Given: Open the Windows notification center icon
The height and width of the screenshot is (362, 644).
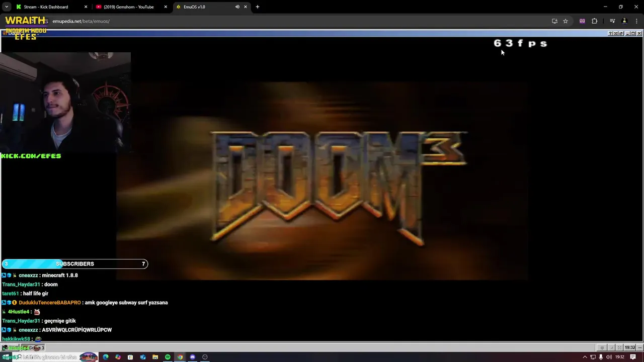Looking at the screenshot, I should pyautogui.click(x=633, y=357).
